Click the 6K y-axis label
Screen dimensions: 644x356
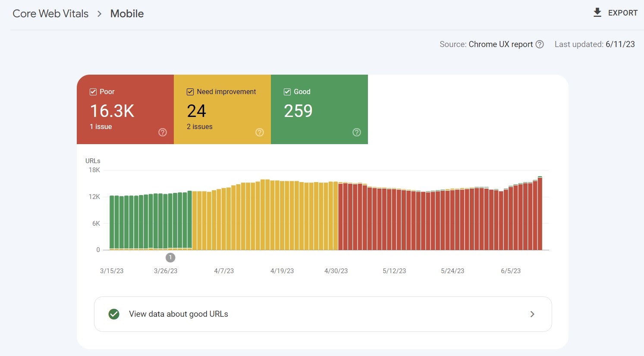96,224
